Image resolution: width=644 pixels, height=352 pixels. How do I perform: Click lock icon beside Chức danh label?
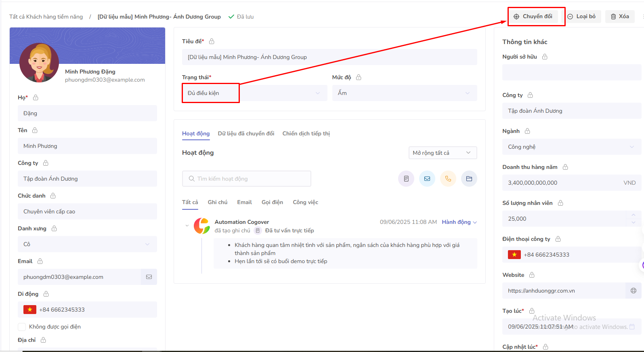(53, 196)
